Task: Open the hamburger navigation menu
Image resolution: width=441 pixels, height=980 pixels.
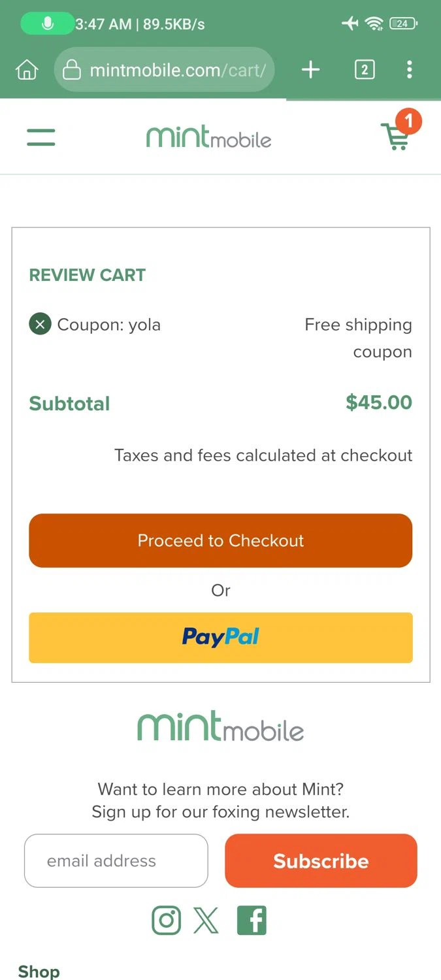Action: click(x=41, y=137)
